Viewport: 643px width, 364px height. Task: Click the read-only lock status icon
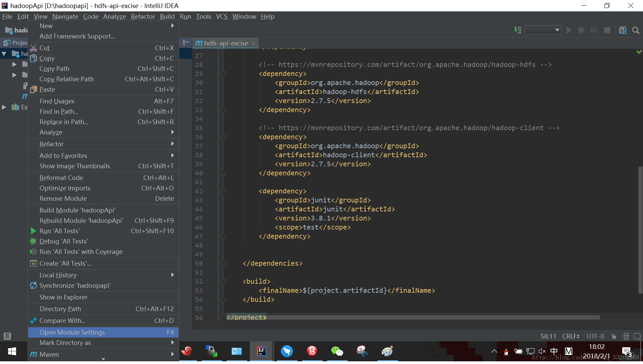pos(614,336)
